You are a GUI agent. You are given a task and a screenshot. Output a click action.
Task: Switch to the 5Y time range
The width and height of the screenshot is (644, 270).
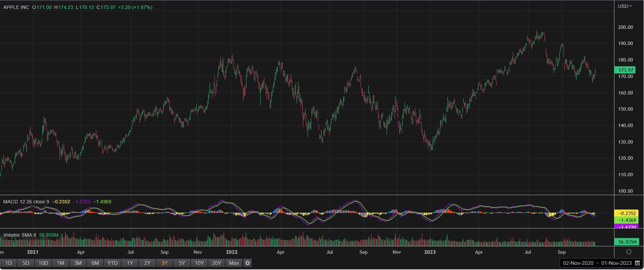[182, 263]
